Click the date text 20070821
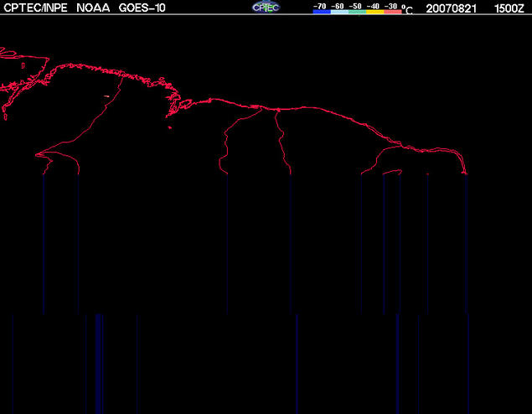 [451, 8]
